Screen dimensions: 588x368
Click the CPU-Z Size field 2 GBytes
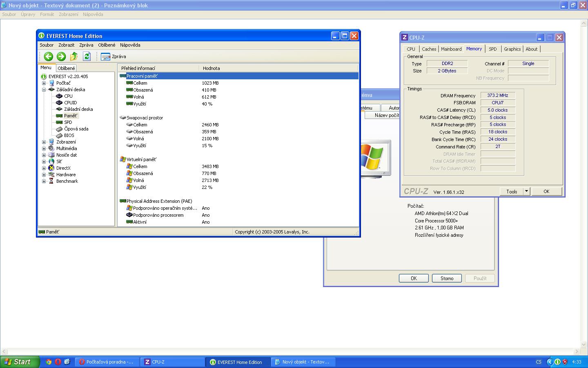point(447,71)
